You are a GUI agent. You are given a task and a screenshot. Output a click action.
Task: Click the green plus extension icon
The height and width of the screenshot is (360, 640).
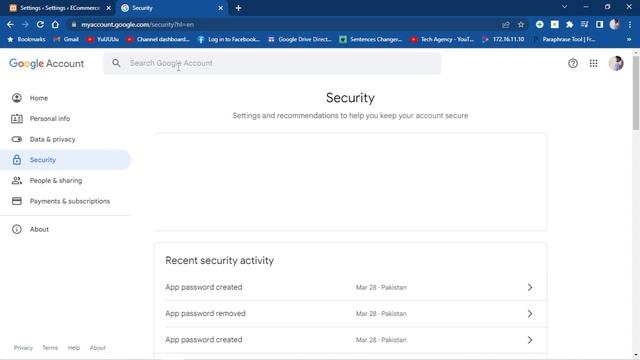(x=540, y=24)
